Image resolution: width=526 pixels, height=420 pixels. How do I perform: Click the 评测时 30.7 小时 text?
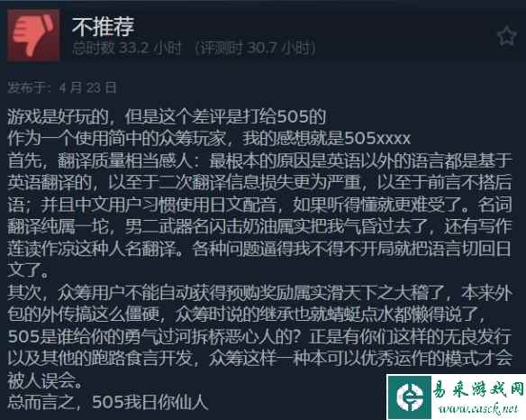[256, 48]
